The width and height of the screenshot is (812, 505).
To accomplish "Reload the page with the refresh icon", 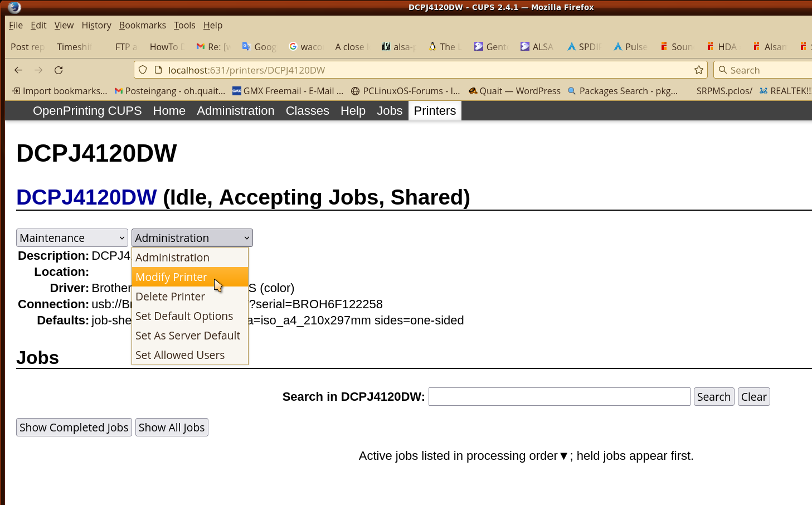I will coord(59,70).
